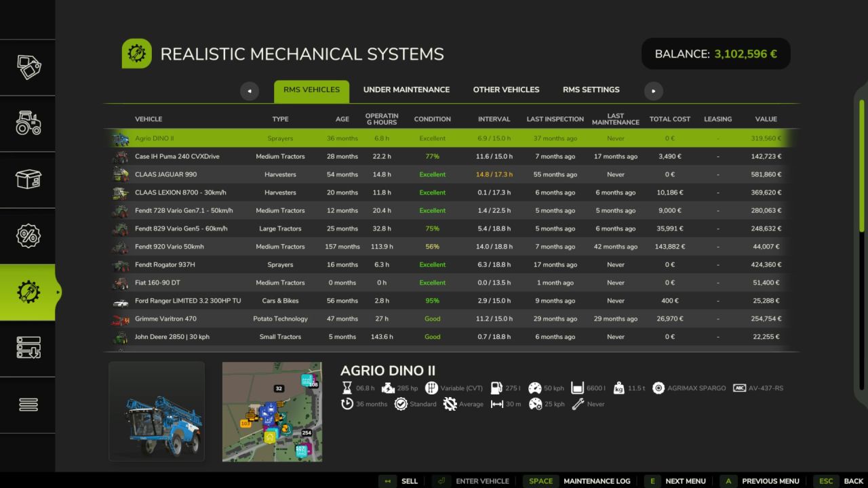Viewport: 868px width, 488px height.
Task: Click the Balance amount display
Action: (x=716, y=54)
